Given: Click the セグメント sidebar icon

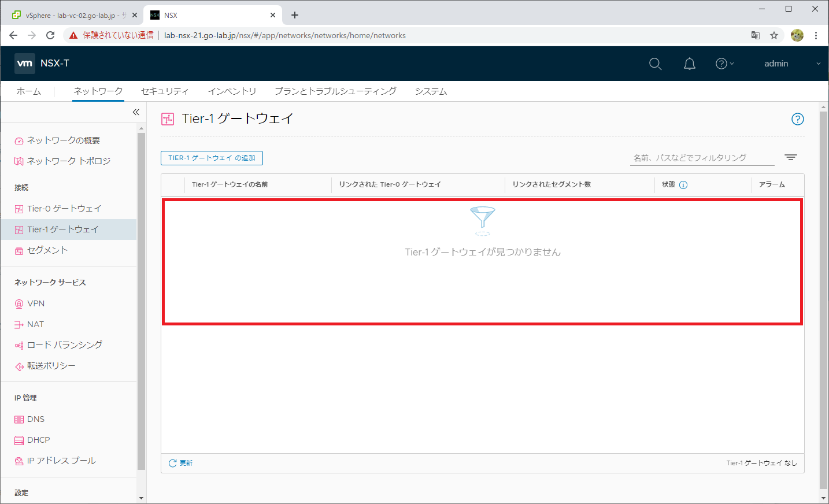Looking at the screenshot, I should pos(19,251).
